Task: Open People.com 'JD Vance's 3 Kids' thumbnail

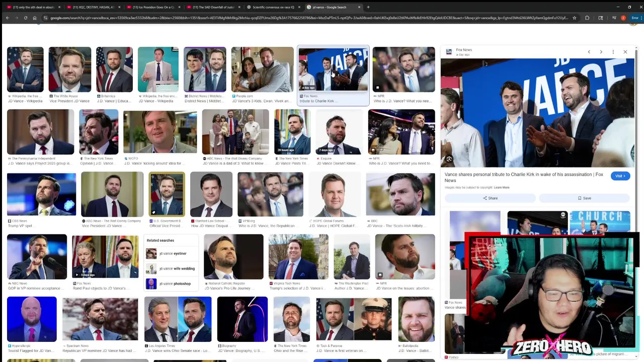Action: coord(262,69)
